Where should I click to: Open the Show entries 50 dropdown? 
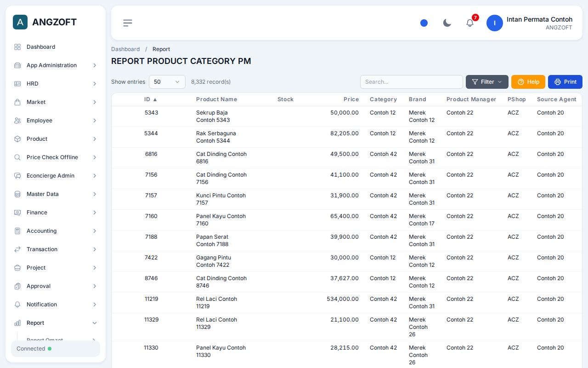pyautogui.click(x=167, y=82)
